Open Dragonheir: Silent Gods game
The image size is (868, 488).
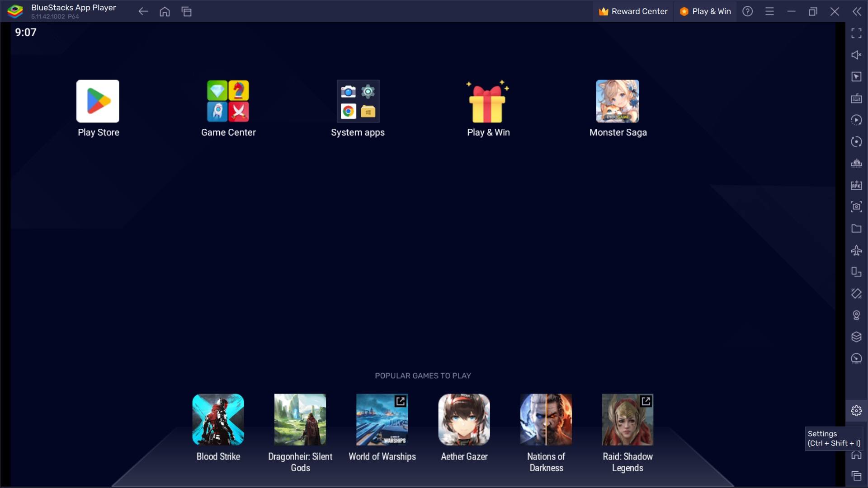300,419
